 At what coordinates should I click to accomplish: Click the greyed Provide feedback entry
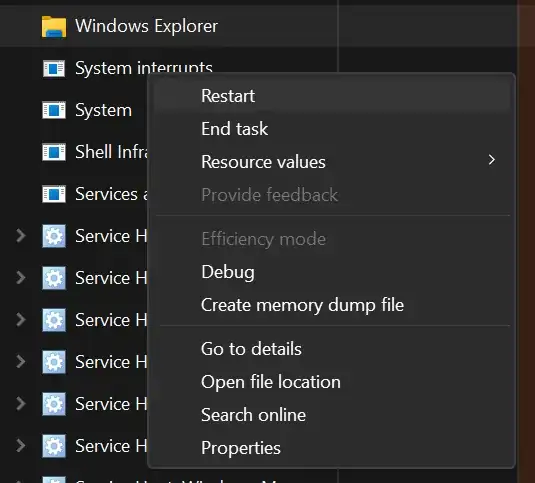(x=331, y=195)
